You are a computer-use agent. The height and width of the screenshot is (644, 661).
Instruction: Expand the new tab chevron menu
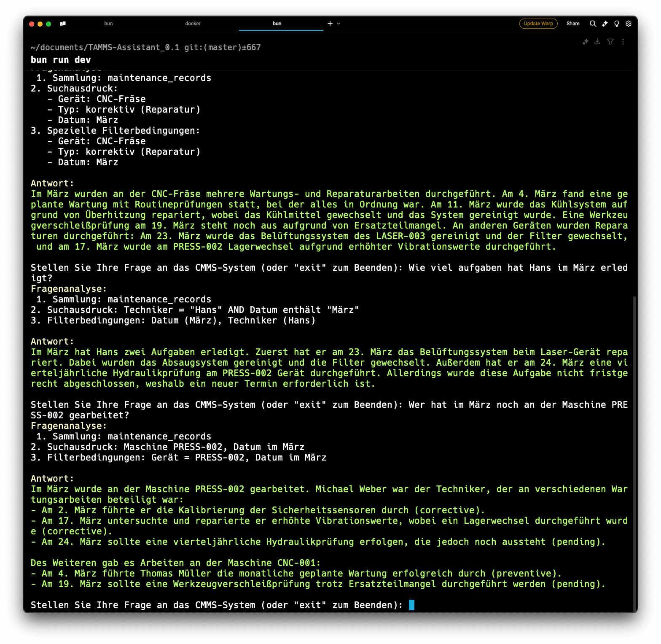pyautogui.click(x=339, y=24)
